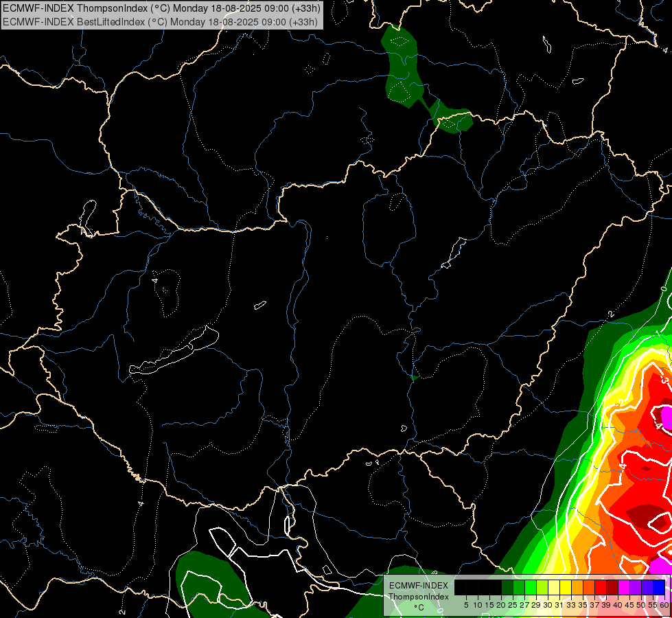The height and width of the screenshot is (618, 672).
Task: Click the legend tick label 15
Action: click(489, 605)
